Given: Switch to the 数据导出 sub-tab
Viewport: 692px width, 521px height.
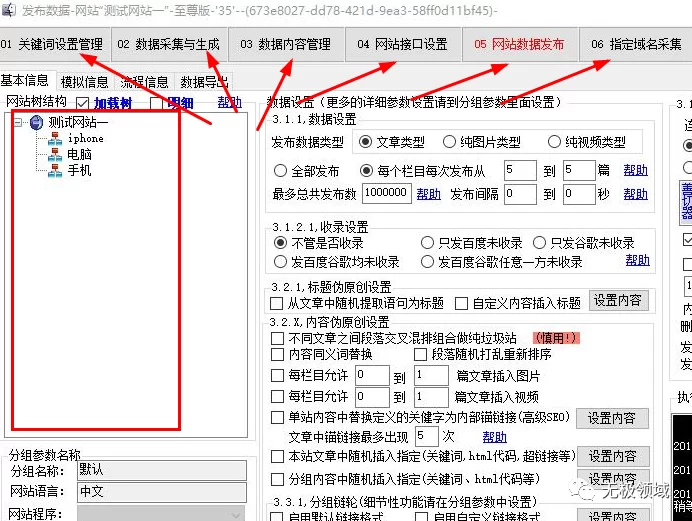Looking at the screenshot, I should 204,82.
